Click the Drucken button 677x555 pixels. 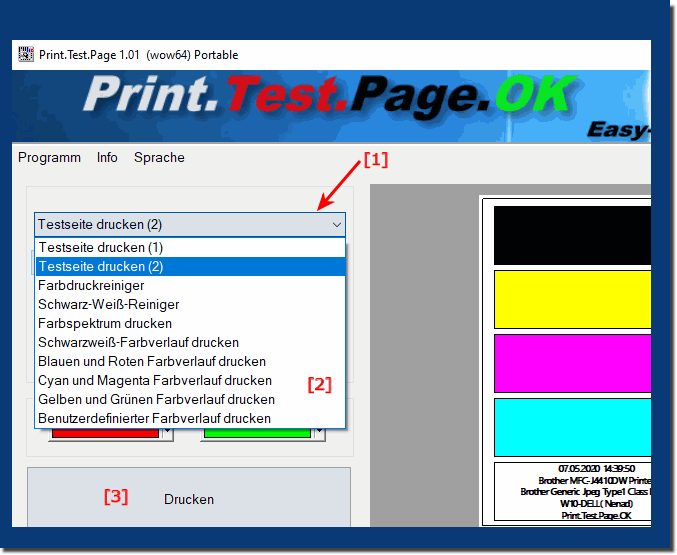(x=189, y=498)
